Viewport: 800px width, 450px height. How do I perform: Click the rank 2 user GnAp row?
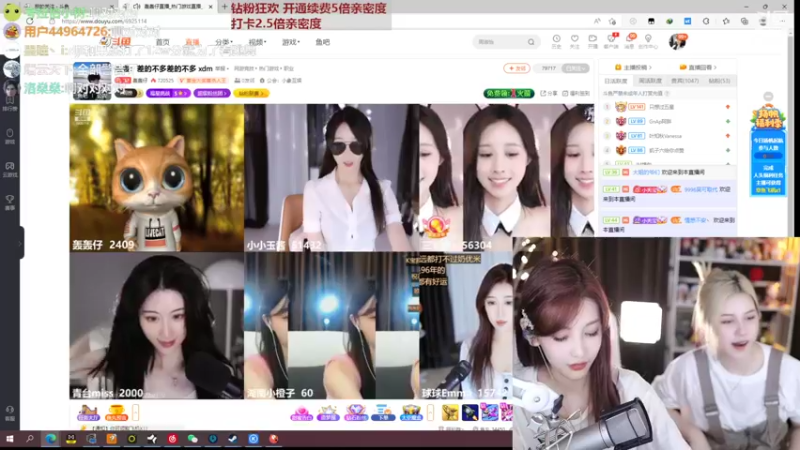pyautogui.click(x=667, y=121)
